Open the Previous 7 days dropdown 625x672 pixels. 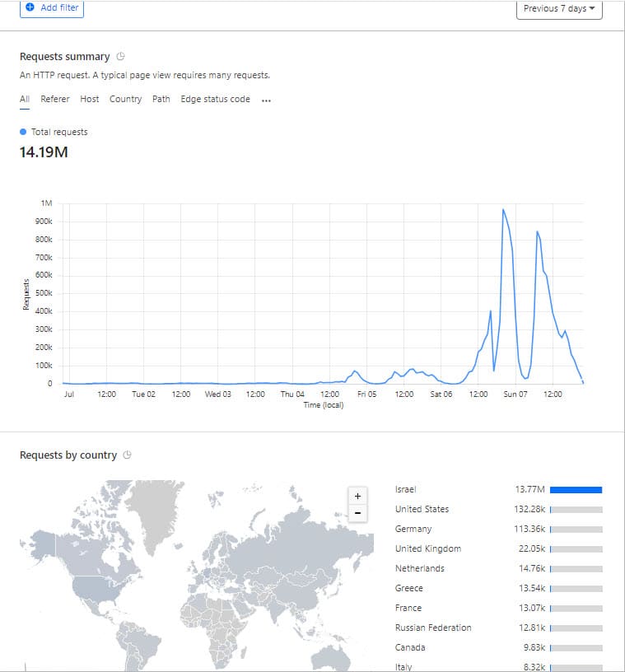point(560,8)
